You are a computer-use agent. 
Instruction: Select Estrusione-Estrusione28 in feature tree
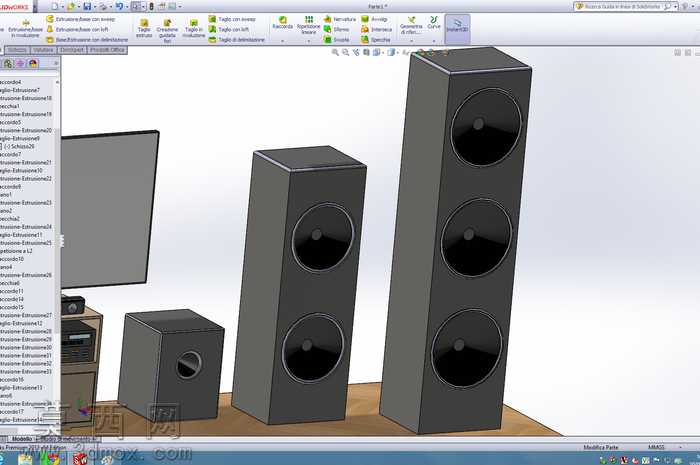pos(26,331)
